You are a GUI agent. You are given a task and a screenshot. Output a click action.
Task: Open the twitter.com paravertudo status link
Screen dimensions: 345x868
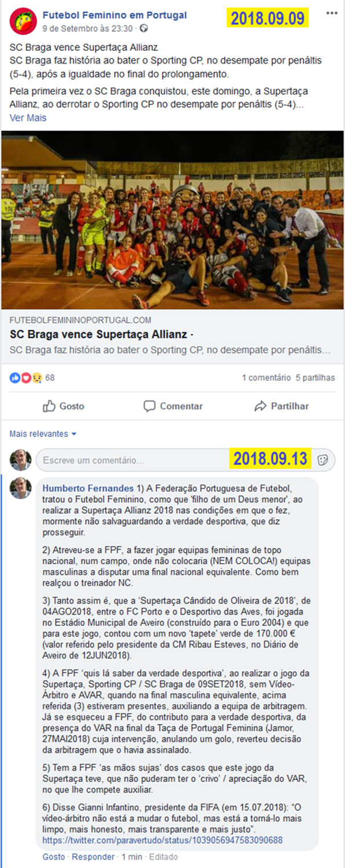pos(163,840)
